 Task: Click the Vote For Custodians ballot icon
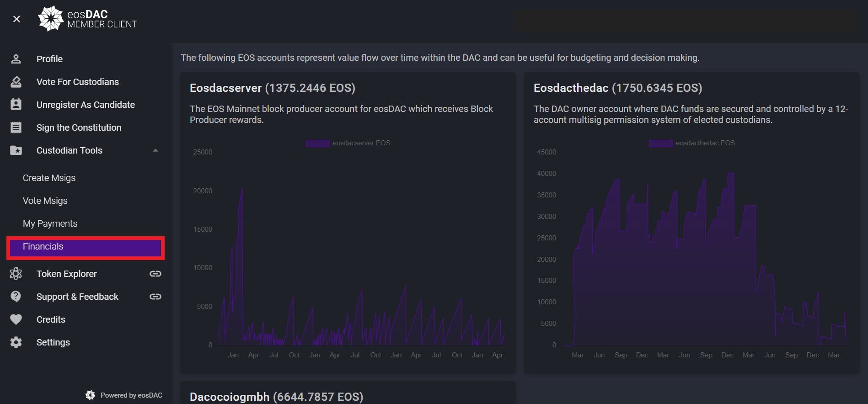pyautogui.click(x=16, y=82)
